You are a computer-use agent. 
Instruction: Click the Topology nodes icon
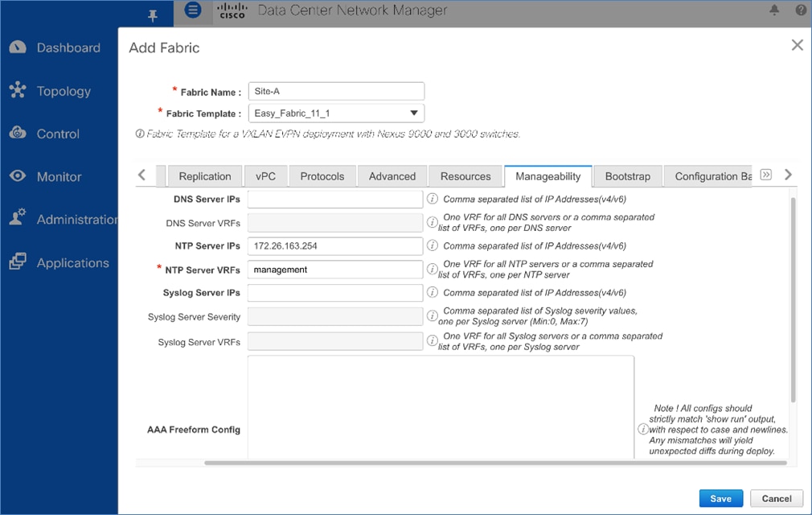pos(18,89)
